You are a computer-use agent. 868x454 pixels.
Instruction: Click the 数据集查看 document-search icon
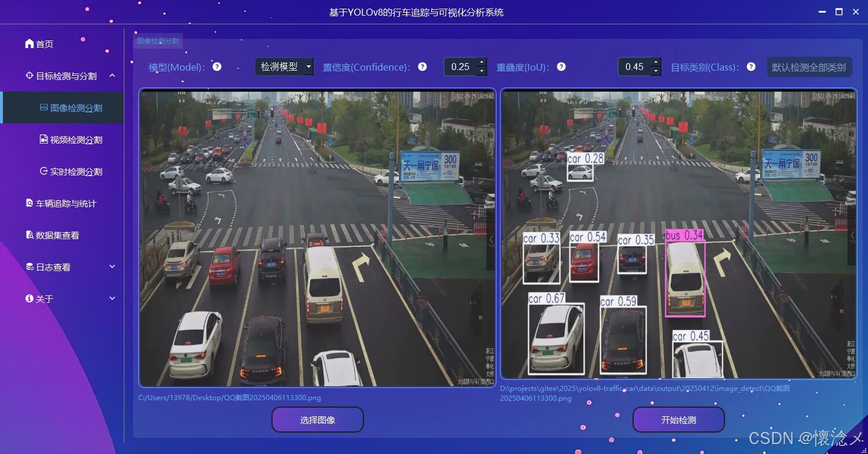point(29,235)
